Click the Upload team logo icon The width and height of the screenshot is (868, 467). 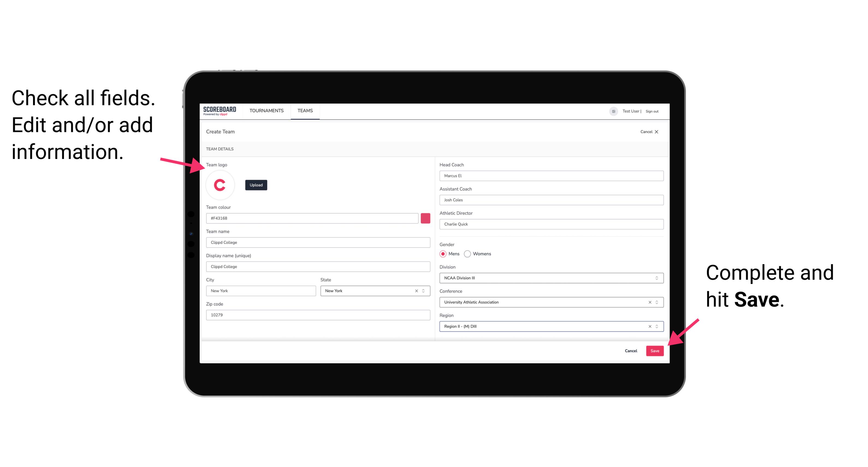click(x=256, y=185)
